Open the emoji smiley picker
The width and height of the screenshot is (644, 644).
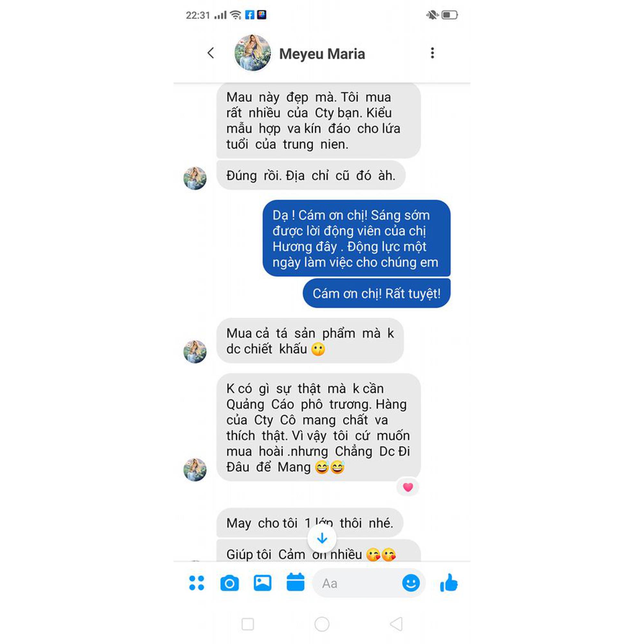[x=411, y=583]
